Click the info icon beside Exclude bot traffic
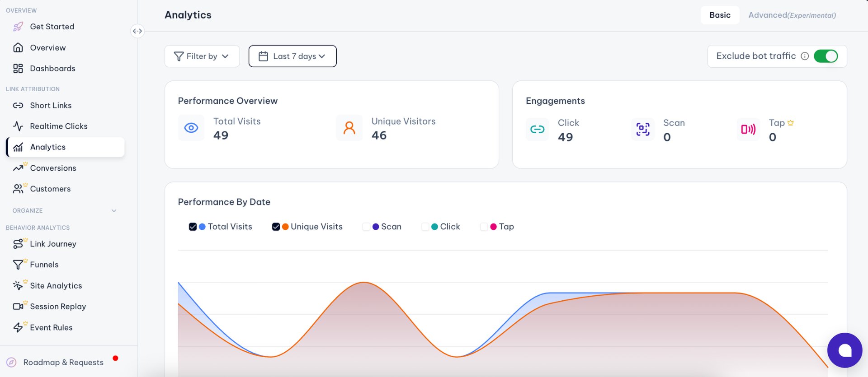Viewport: 868px width, 377px height. 805,56
